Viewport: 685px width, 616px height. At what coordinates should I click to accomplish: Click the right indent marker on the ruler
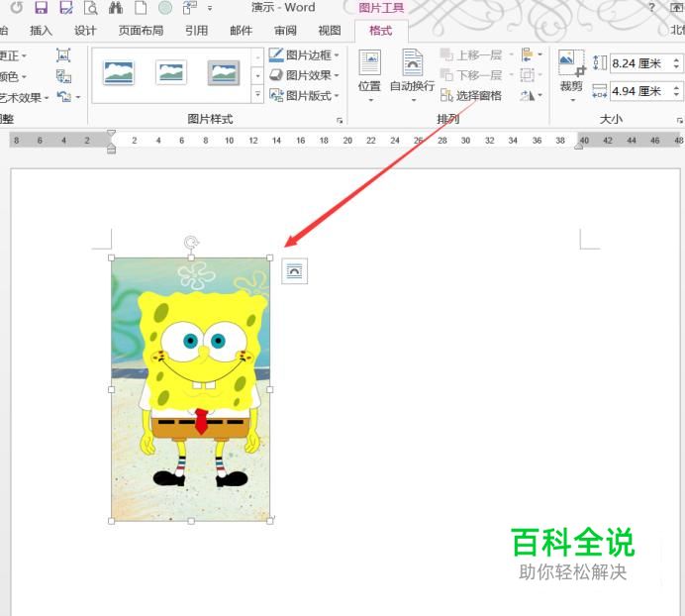pos(579,146)
